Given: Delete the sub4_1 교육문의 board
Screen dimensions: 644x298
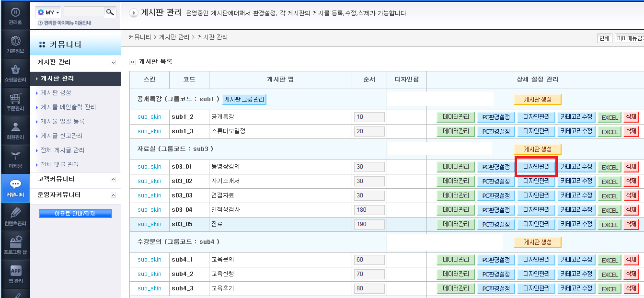Looking at the screenshot, I should coord(631,260).
